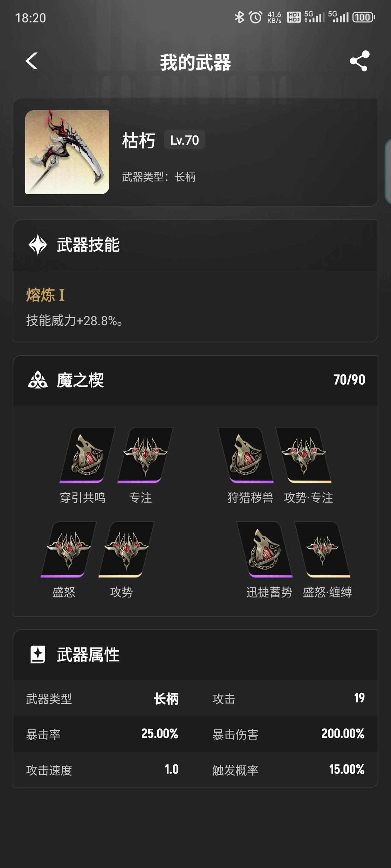
Task: Tap the 武器属性 book icon
Action: (x=38, y=654)
